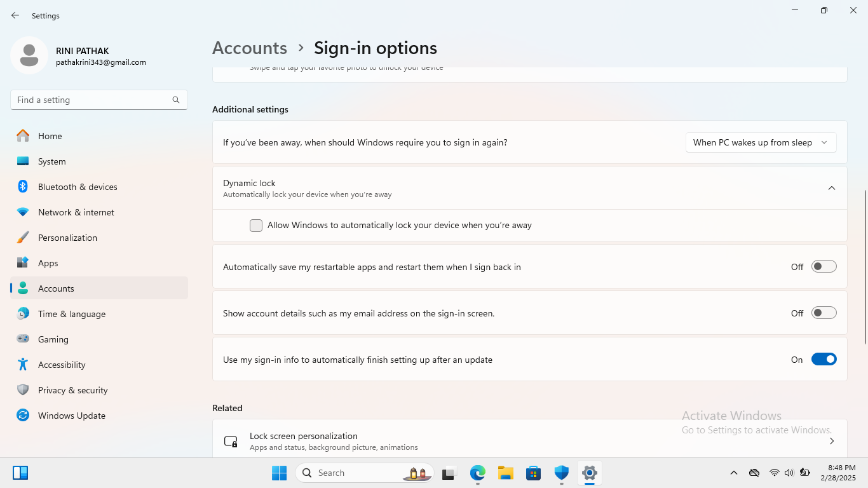Open the RINI PATHAK profile avatar
The height and width of the screenshot is (488, 868).
(29, 55)
